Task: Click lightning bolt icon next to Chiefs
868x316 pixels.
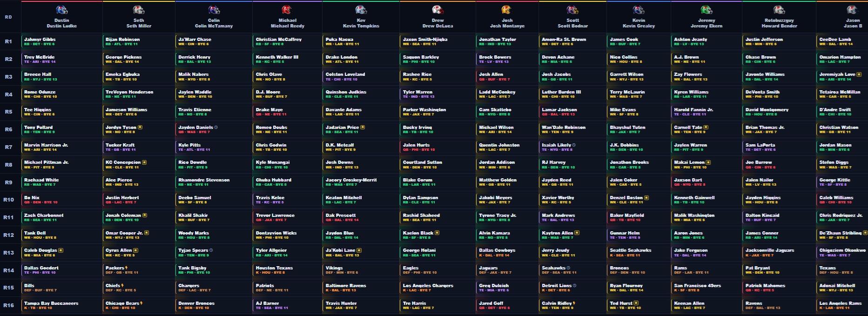Action: click(122, 286)
